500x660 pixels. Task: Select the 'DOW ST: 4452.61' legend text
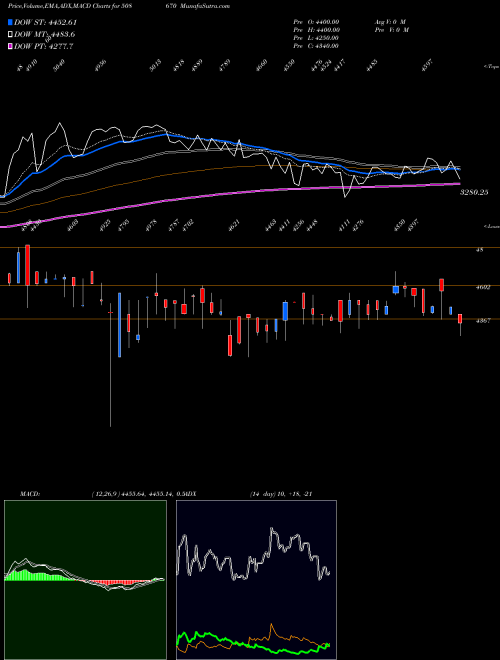[x=45, y=22]
